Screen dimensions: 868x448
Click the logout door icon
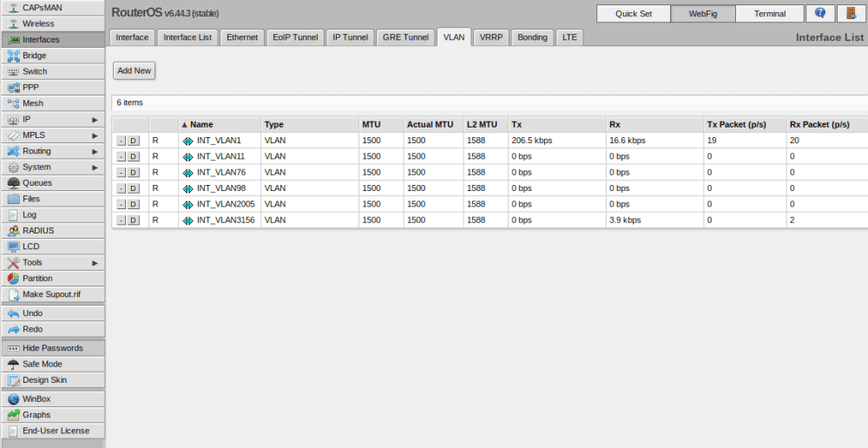852,13
